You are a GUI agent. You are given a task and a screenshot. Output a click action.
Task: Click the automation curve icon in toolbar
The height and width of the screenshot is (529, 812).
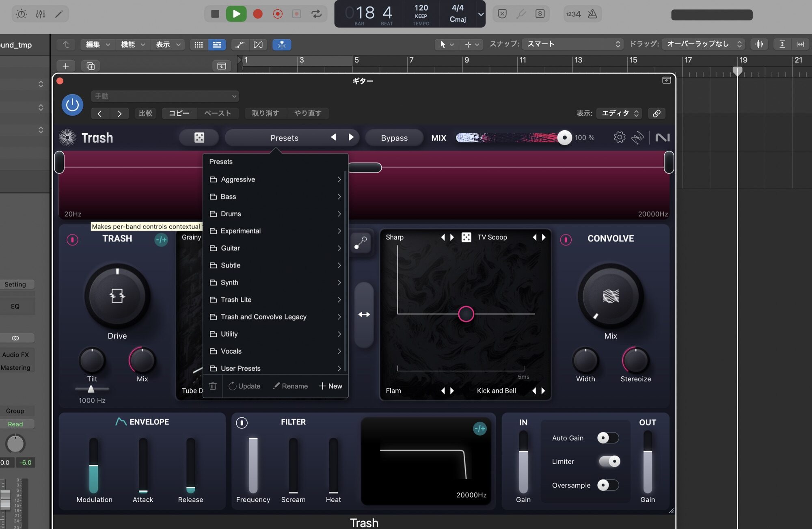(x=240, y=45)
